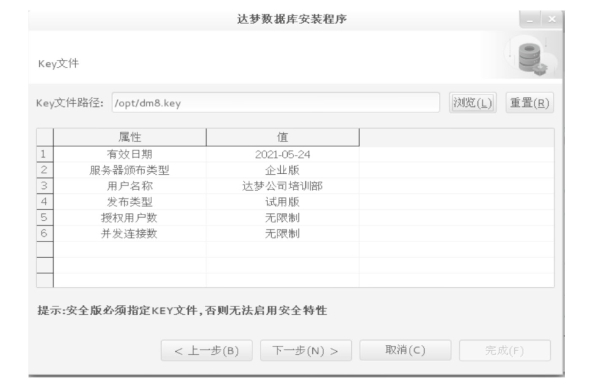
Task: Select the 授权用户数 attribute cell
Action: tap(130, 218)
